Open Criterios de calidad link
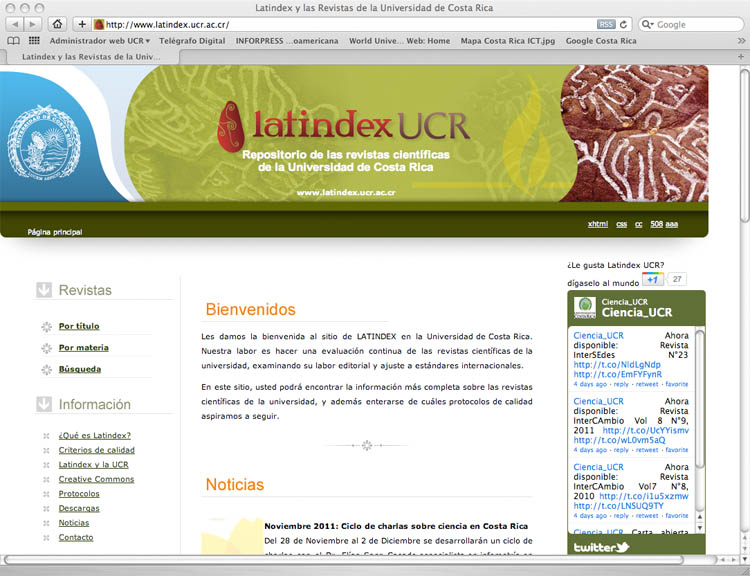The image size is (750, 576). tap(97, 450)
